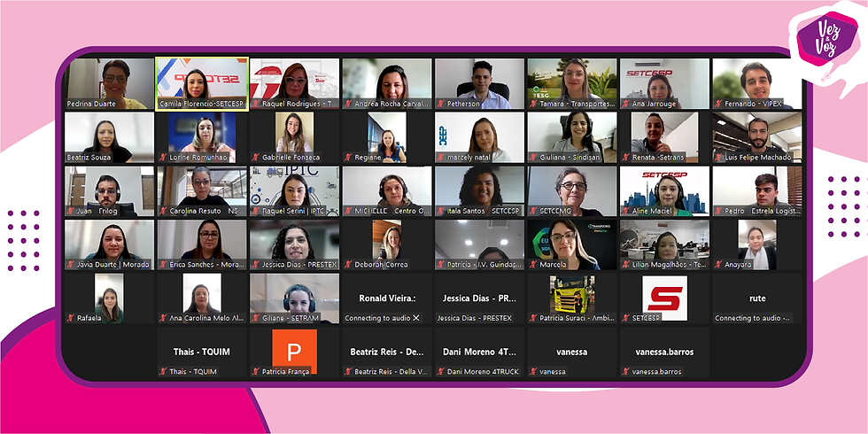The image size is (868, 434).
Task: Click large vanessa.barros name
Action: pos(664,352)
